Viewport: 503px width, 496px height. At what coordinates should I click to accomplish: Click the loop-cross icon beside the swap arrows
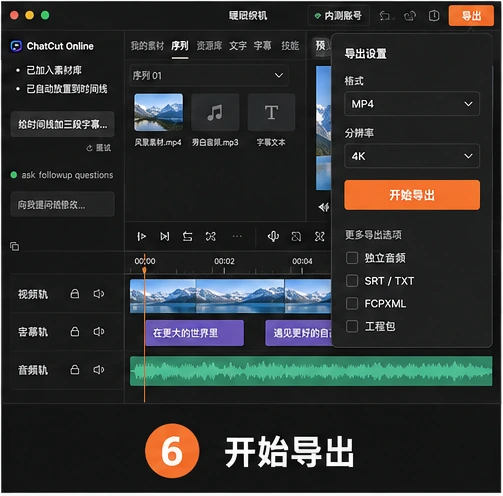[x=211, y=237]
